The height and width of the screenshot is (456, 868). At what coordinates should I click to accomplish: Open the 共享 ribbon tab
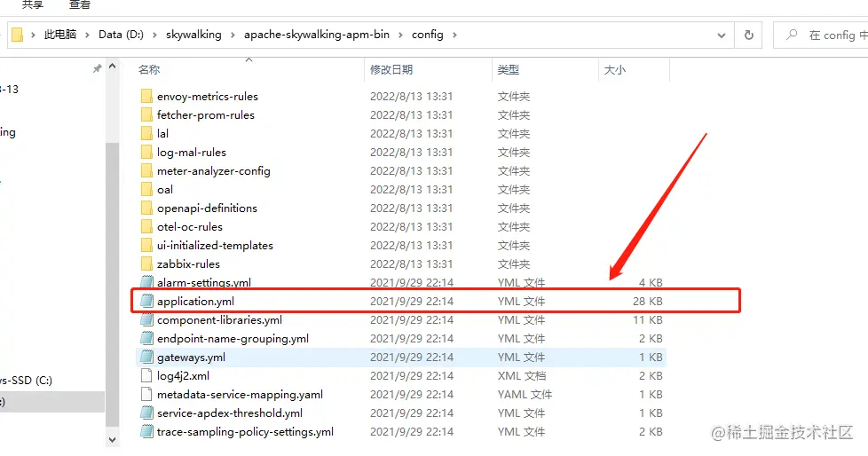[33, 5]
